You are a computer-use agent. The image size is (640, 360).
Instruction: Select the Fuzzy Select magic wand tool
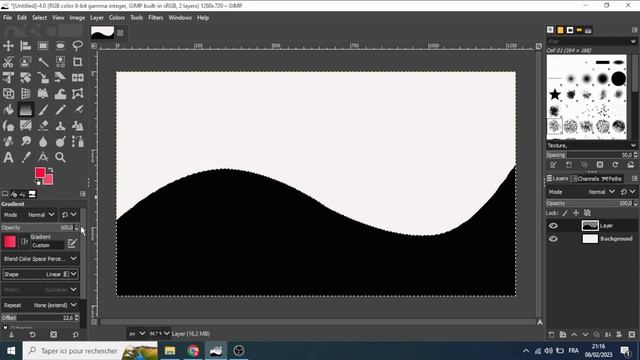(x=43, y=62)
